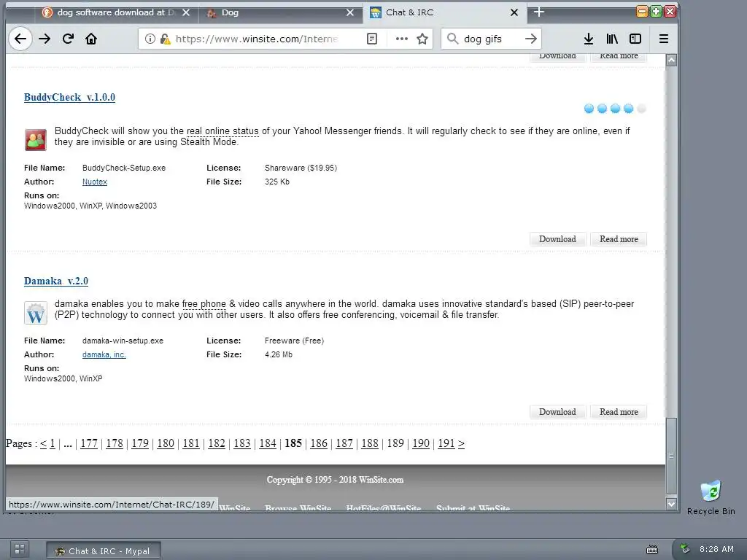Open the page actions three-dots menu
This screenshot has height=560, width=747.
click(x=402, y=39)
